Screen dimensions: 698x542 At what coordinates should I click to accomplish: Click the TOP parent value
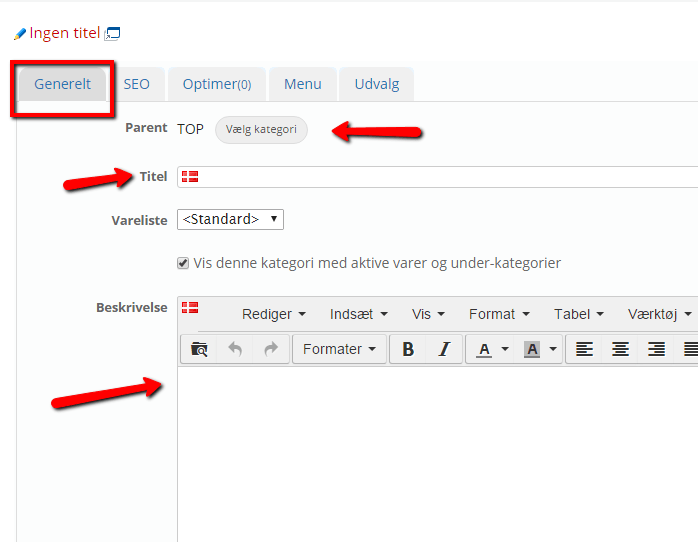pyautogui.click(x=190, y=129)
